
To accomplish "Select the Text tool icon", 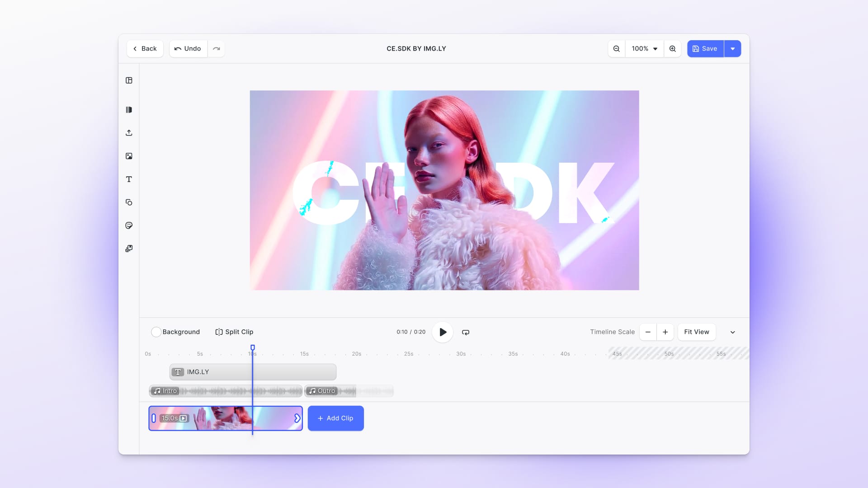I will pyautogui.click(x=129, y=179).
